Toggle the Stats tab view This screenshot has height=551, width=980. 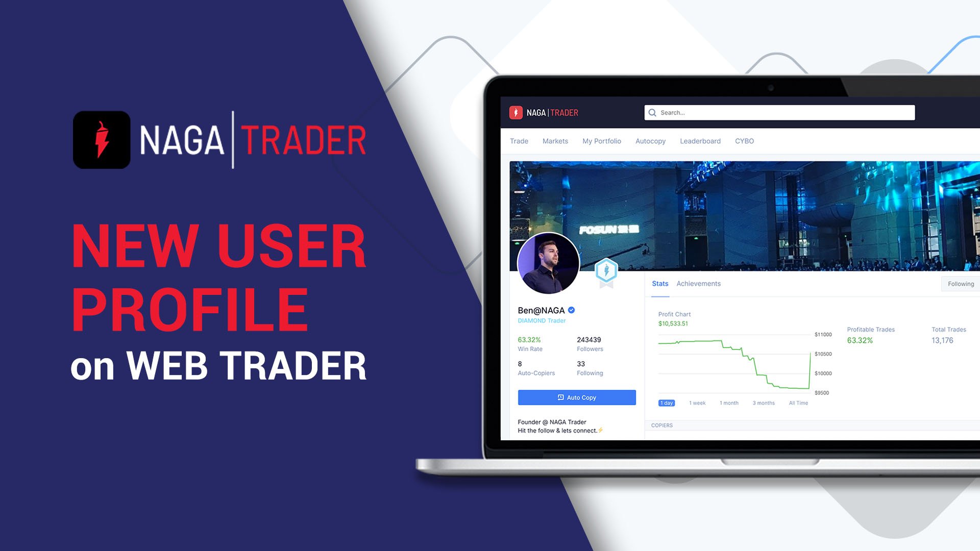click(x=660, y=283)
